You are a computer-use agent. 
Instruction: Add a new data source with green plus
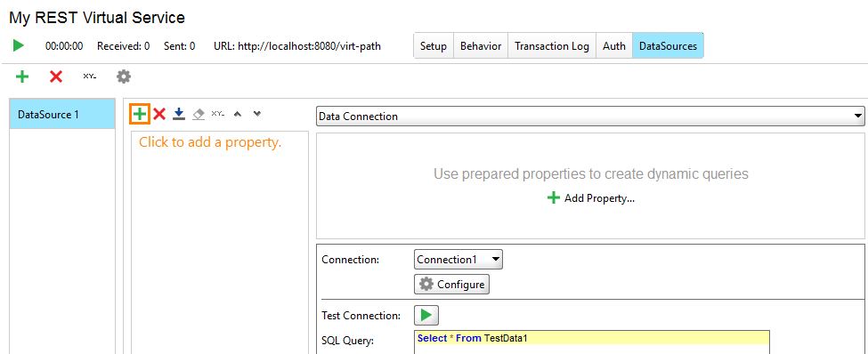click(x=22, y=76)
